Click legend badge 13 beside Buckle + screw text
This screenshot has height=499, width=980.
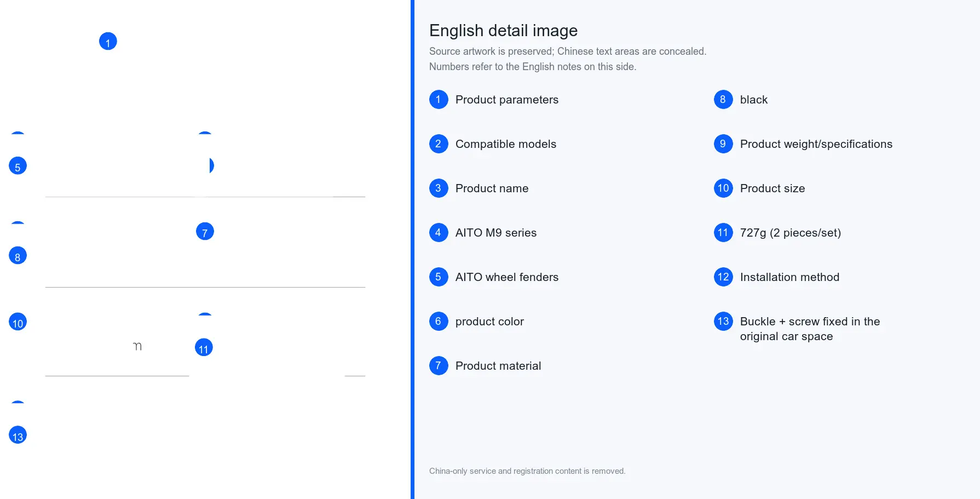click(723, 322)
